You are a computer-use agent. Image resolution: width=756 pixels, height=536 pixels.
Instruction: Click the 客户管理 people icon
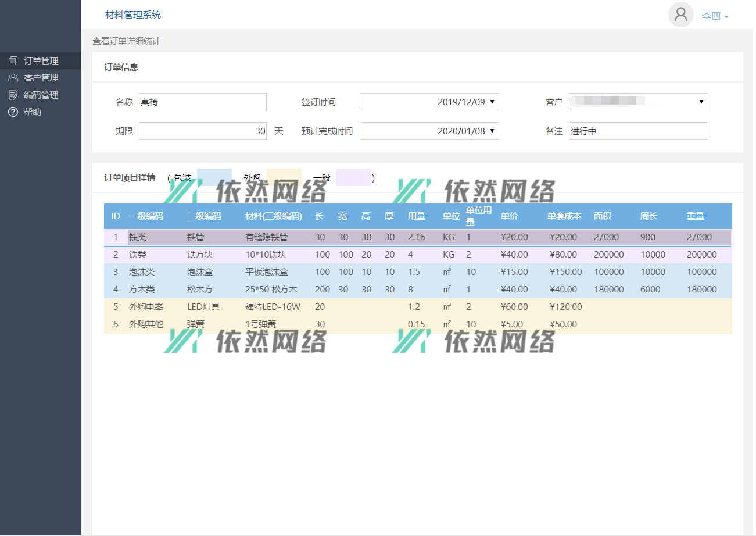(13, 78)
